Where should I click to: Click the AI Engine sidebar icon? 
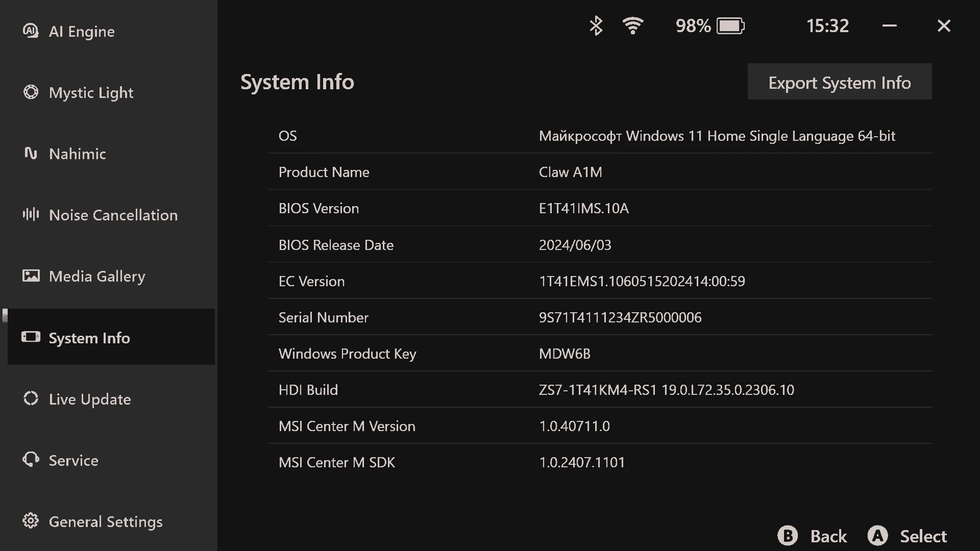click(31, 31)
